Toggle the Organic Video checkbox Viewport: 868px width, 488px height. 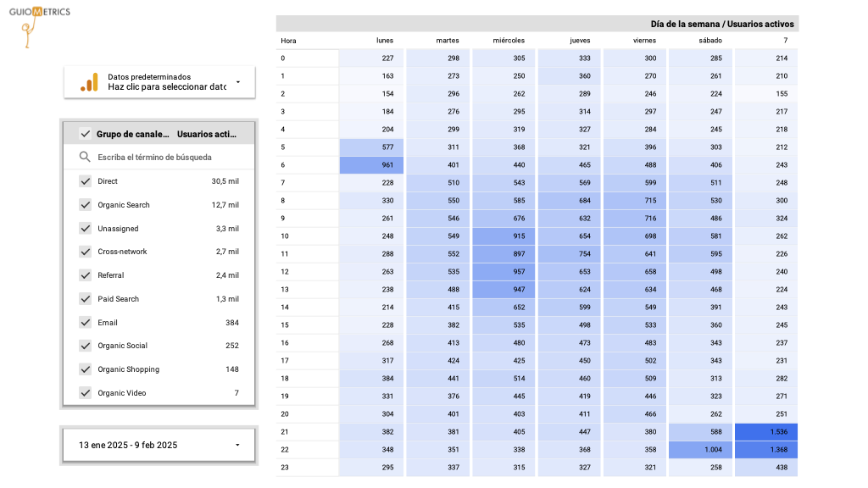pyautogui.click(x=85, y=393)
